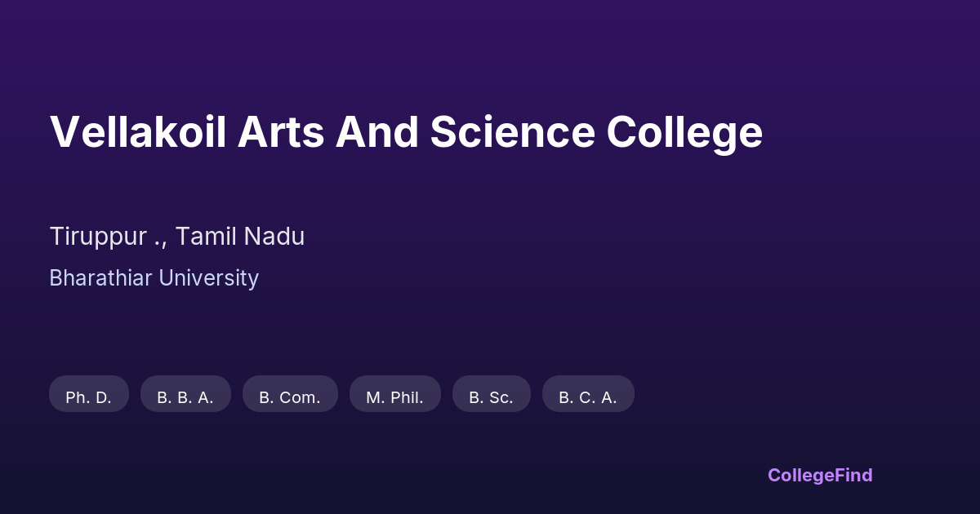Click the Ph. D. course pill

pyautogui.click(x=88, y=397)
